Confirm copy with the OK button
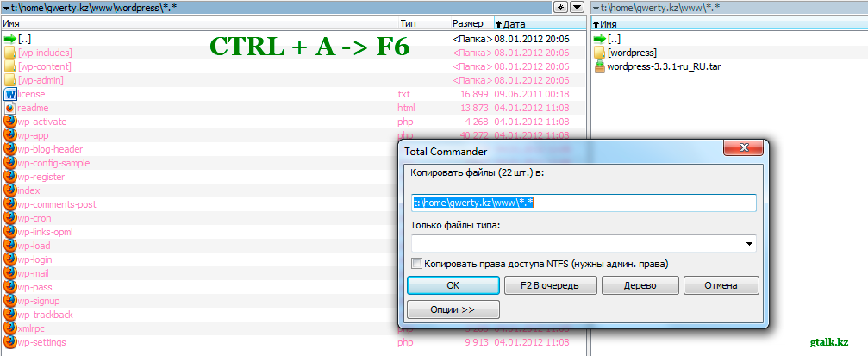This screenshot has height=356, width=868. (x=453, y=285)
